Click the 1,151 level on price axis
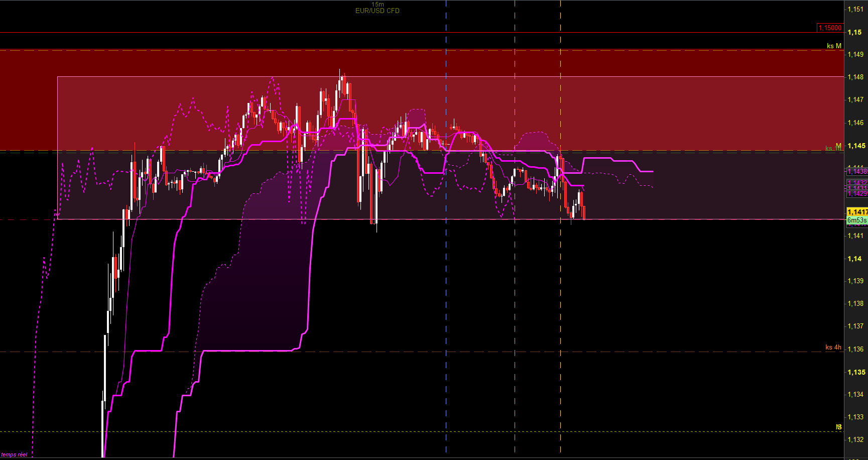The height and width of the screenshot is (460, 868). point(855,9)
